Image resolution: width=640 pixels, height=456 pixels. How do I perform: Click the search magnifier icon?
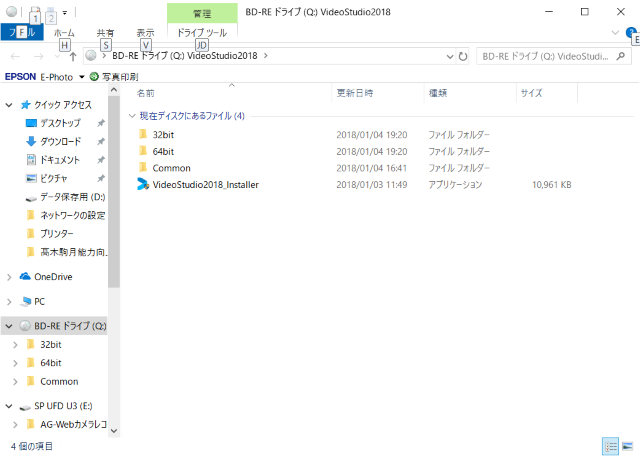621,56
